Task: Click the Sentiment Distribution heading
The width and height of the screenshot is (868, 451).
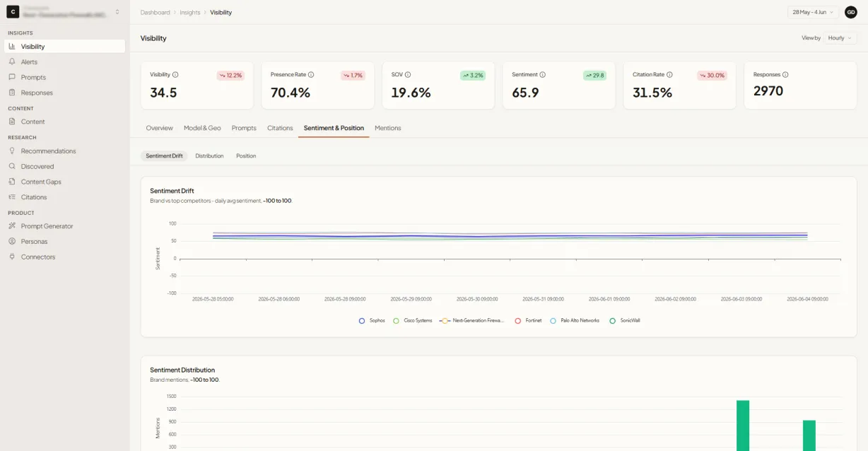Action: 182,370
